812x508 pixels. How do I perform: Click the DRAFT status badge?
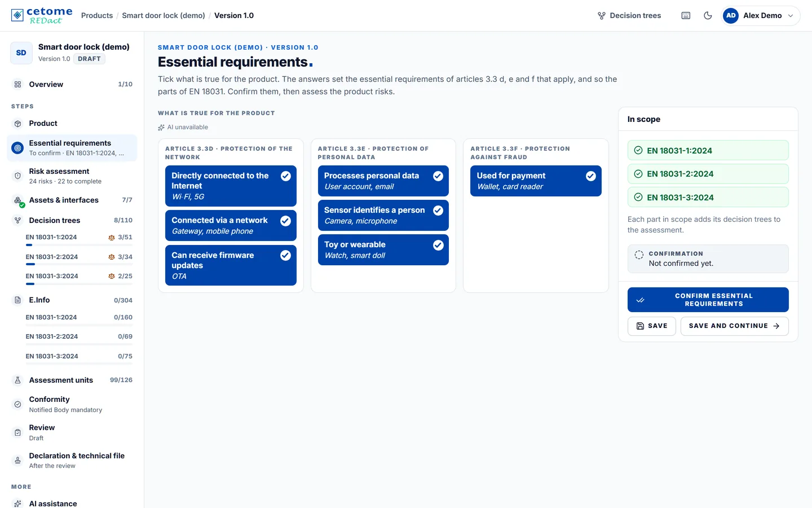(x=89, y=59)
